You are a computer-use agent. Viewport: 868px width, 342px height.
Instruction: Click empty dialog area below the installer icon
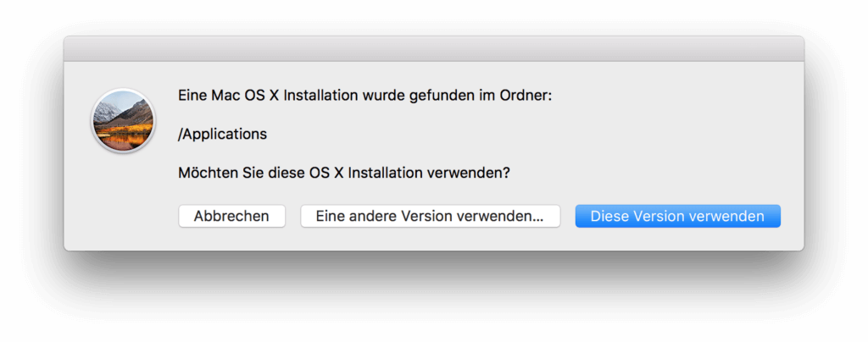coord(123,203)
